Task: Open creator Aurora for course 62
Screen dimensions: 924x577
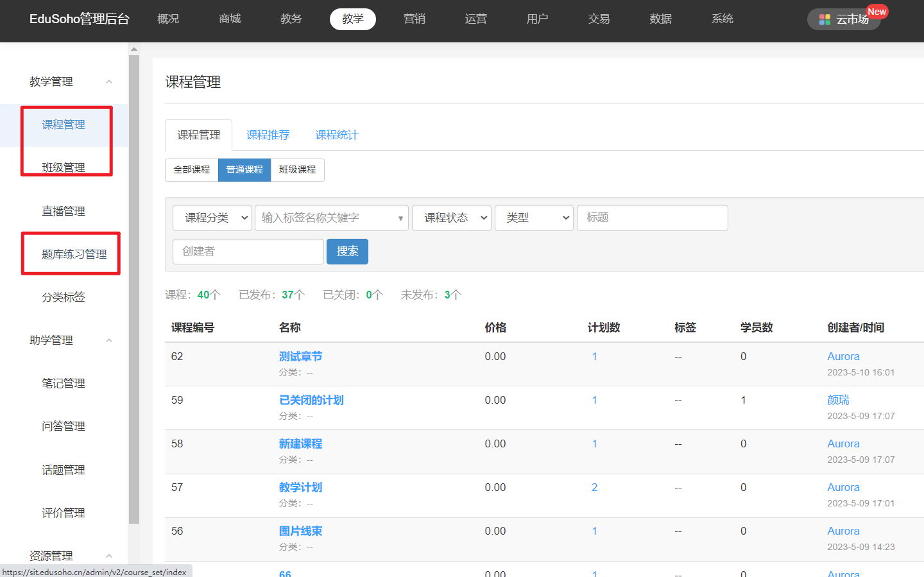Action: pos(843,357)
